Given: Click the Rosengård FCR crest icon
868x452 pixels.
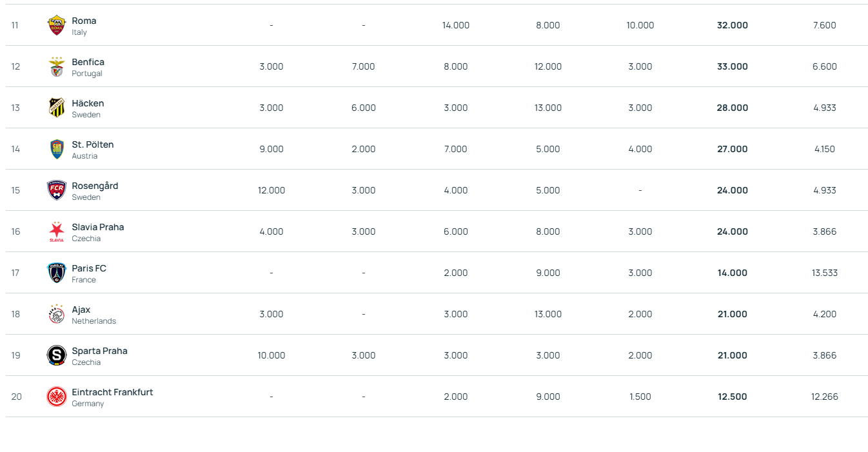Looking at the screenshot, I should [57, 190].
